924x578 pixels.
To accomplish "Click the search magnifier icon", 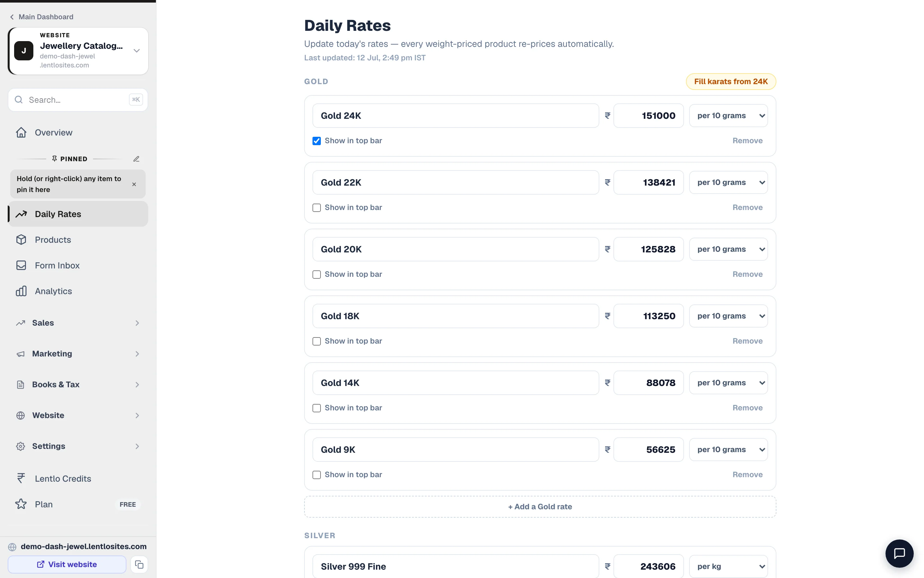I will (18, 100).
